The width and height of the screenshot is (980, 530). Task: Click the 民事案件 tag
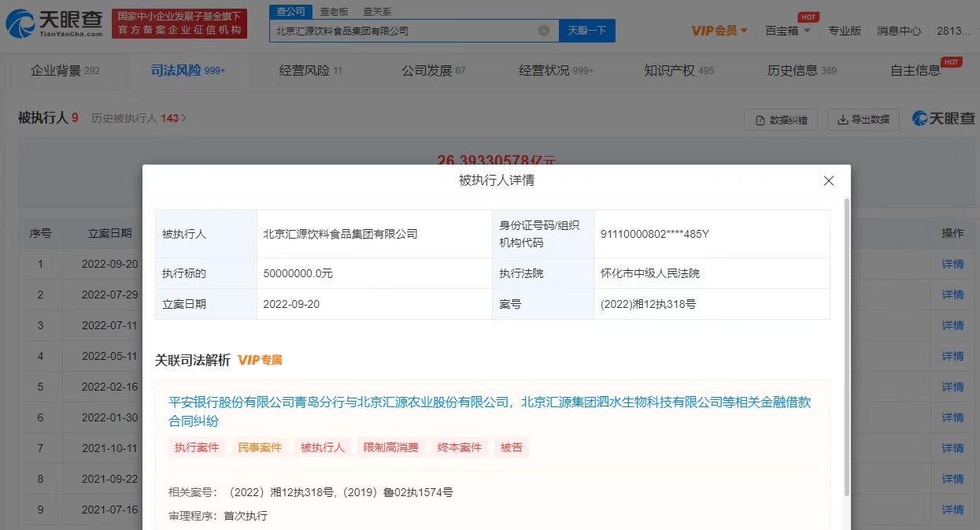(260, 447)
